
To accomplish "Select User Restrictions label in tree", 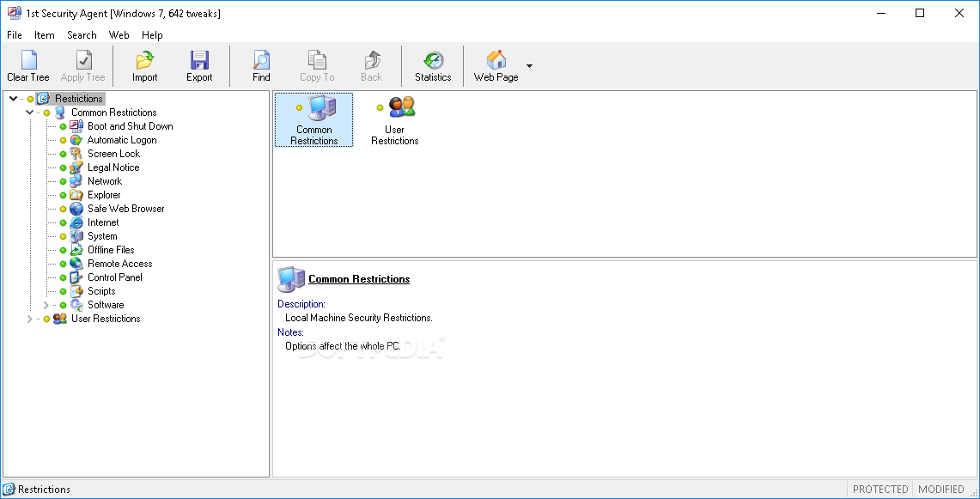I will 106,319.
